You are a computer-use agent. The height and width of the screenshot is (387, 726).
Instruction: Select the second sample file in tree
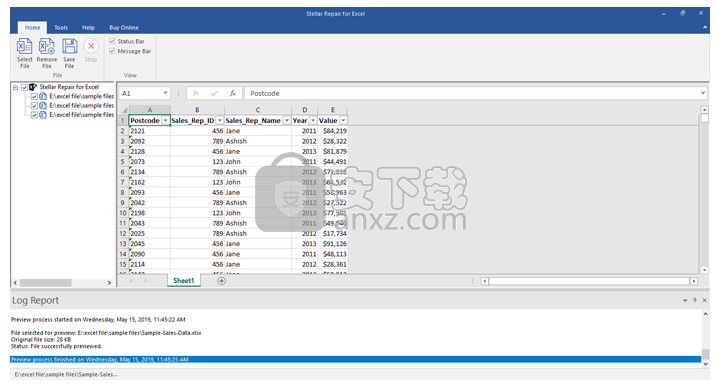click(x=81, y=106)
